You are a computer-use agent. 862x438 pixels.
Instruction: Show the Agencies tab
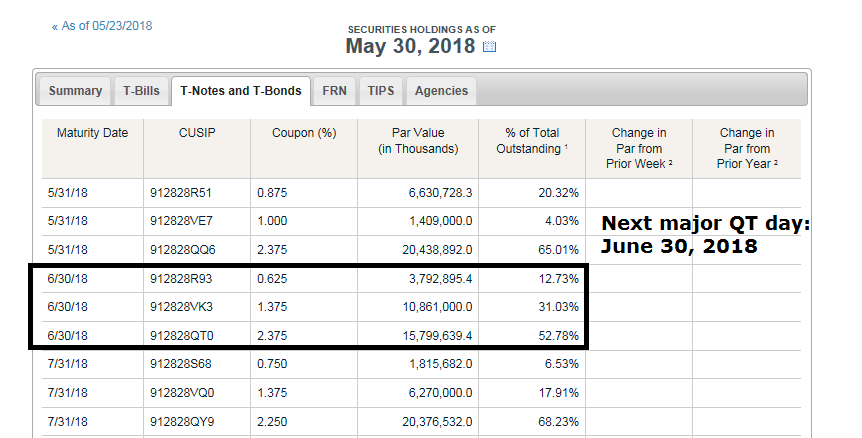(x=441, y=91)
